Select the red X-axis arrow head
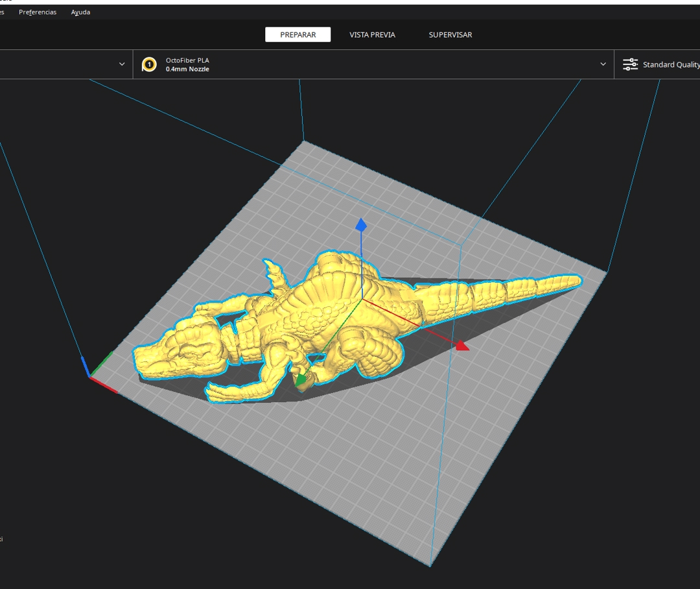The height and width of the screenshot is (589, 700). point(461,346)
